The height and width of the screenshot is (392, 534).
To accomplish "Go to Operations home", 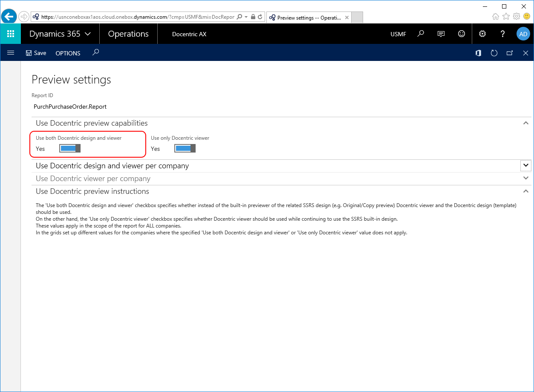I will click(128, 34).
